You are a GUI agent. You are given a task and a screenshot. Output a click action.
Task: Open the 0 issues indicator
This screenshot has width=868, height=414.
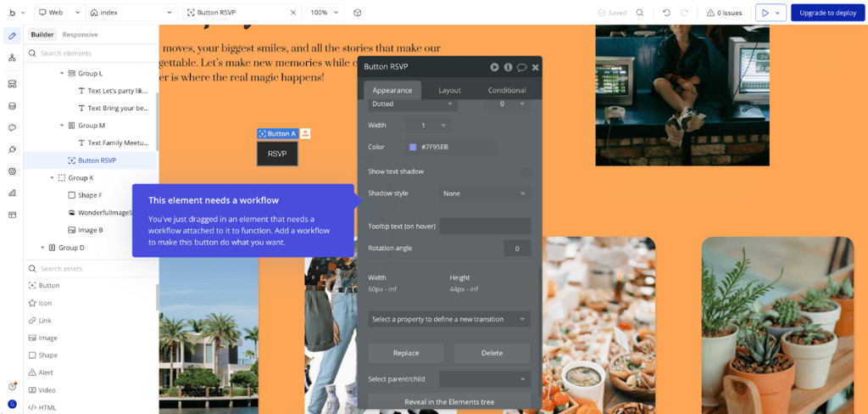(725, 13)
